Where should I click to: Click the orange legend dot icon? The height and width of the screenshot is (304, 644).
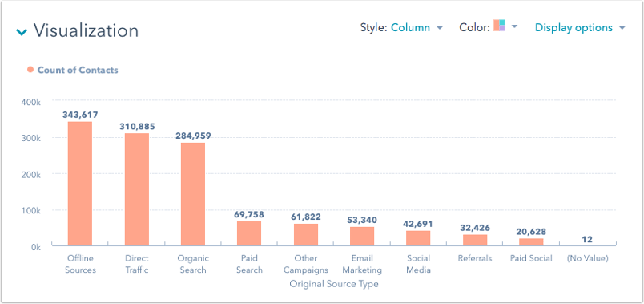point(30,70)
